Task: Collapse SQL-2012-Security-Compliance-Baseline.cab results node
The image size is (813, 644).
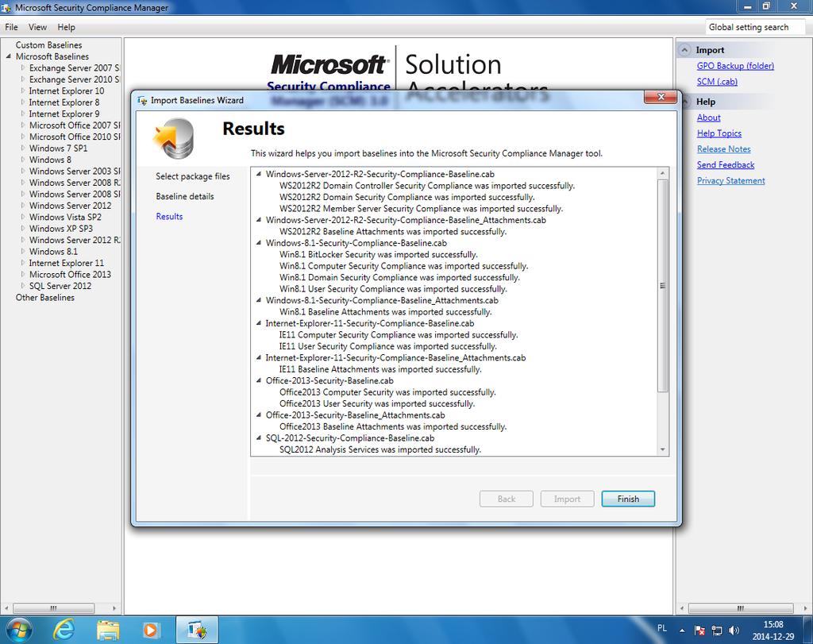Action: click(x=259, y=438)
